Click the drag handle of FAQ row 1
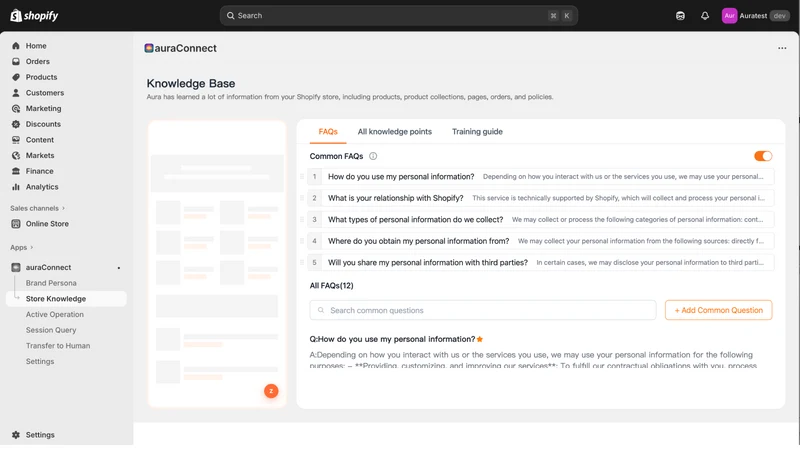 click(302, 177)
